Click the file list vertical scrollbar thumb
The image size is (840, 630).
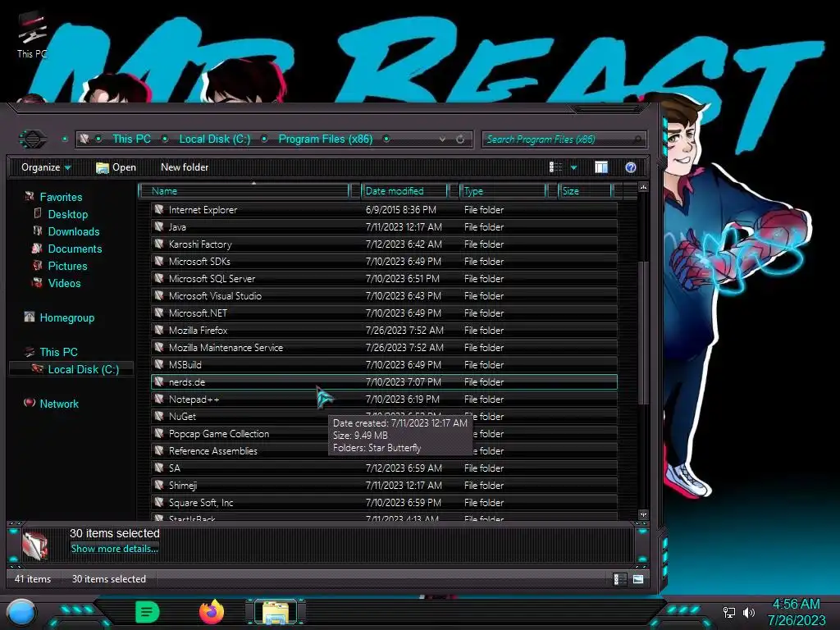(643, 332)
